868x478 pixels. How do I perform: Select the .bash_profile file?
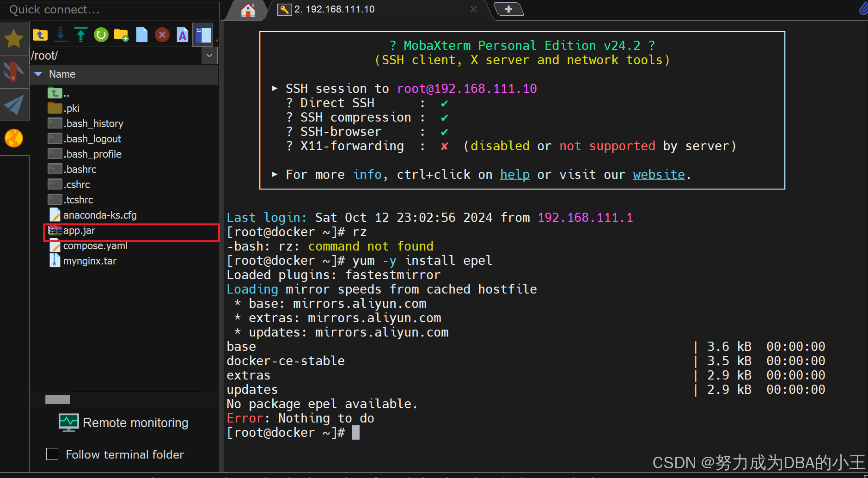tap(85, 154)
